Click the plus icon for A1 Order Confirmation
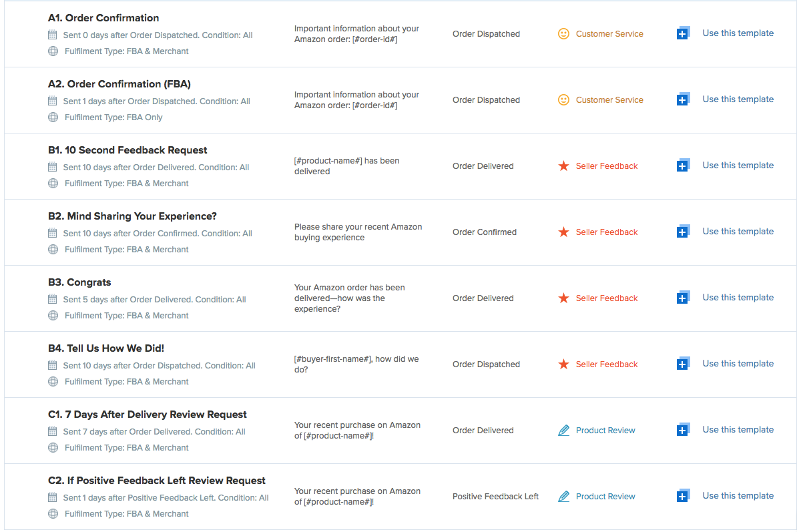The image size is (797, 532). pyautogui.click(x=683, y=33)
